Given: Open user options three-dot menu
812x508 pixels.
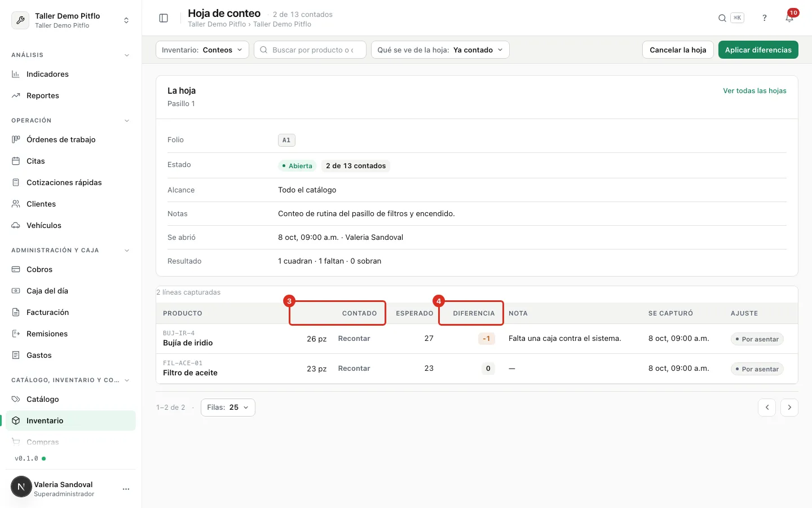Looking at the screenshot, I should coord(126,489).
